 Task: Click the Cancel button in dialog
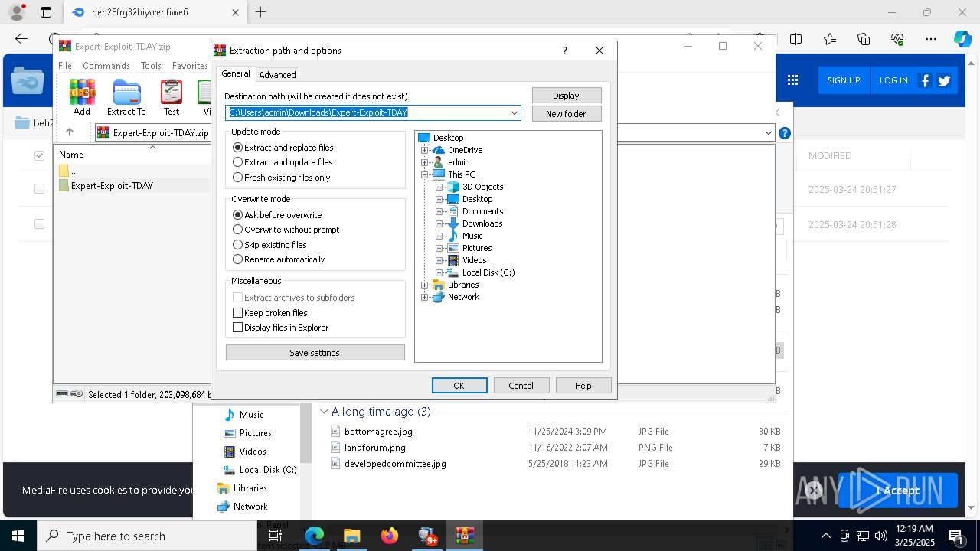tap(521, 386)
